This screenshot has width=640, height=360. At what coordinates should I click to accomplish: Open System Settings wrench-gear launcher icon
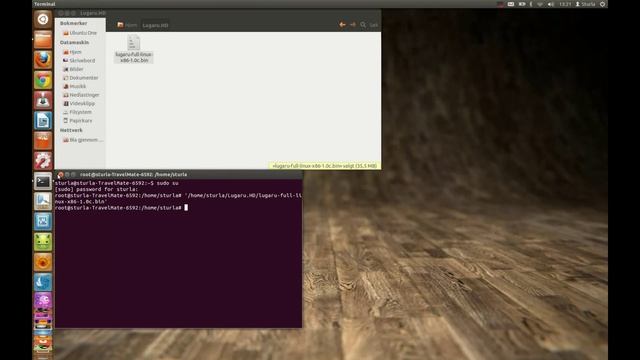click(x=43, y=161)
